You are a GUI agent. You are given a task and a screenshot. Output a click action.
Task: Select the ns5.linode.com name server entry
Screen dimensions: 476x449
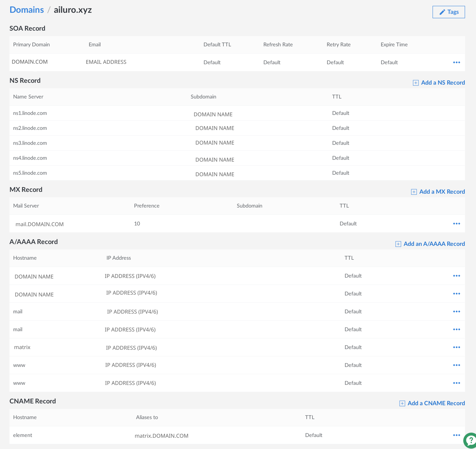click(30, 173)
